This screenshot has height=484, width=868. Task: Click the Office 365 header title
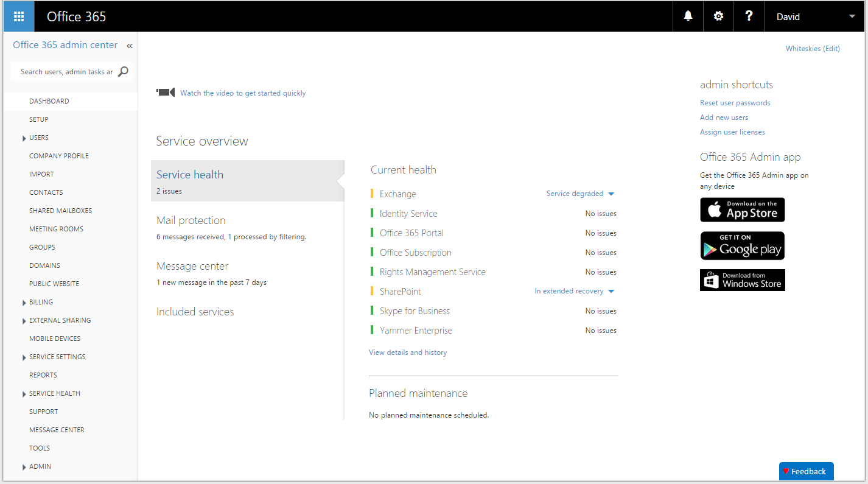(77, 16)
